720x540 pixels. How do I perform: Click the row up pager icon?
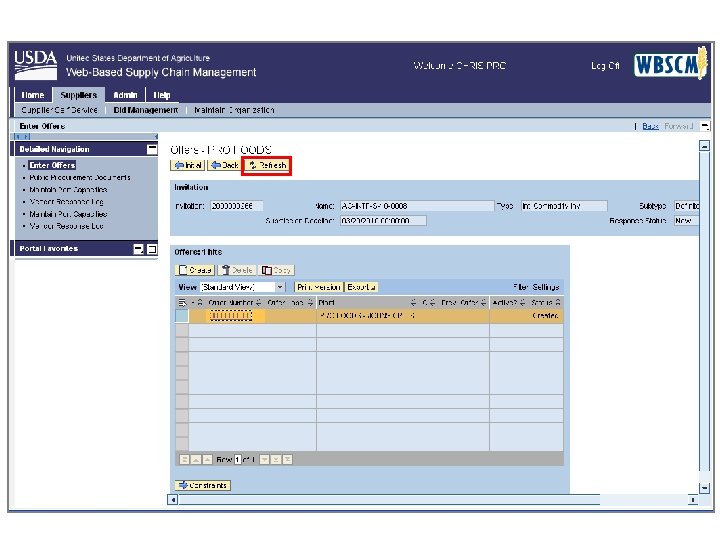tap(207, 460)
